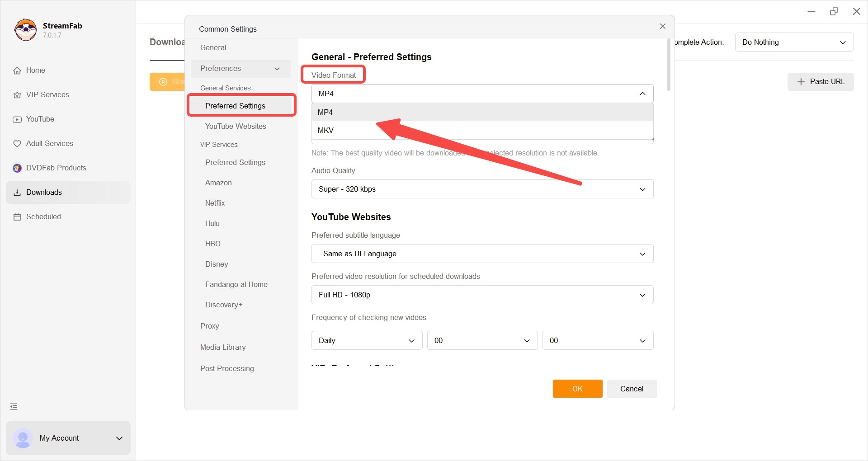The image size is (868, 461).
Task: Open the Do Nothing complete action dropdown
Action: pyautogui.click(x=794, y=42)
